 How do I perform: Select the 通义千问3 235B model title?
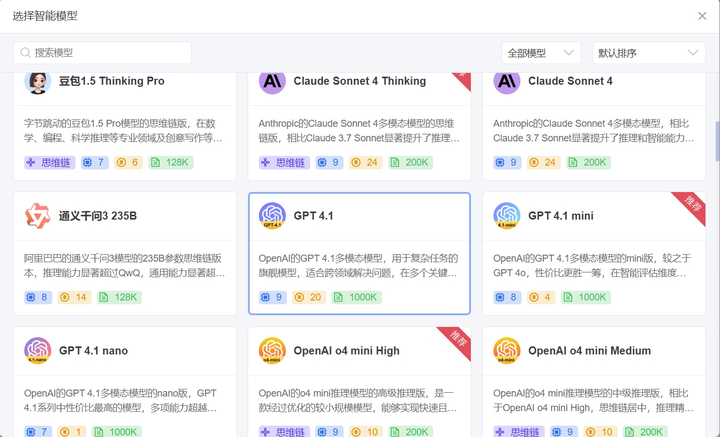pyautogui.click(x=98, y=216)
